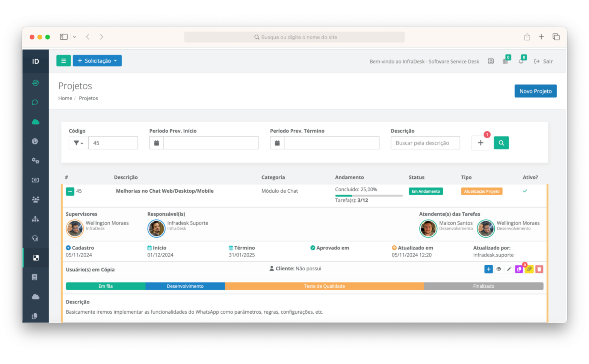Click the pencil edit icon for project 45
Image resolution: width=589 pixels, height=364 pixels.
click(509, 269)
